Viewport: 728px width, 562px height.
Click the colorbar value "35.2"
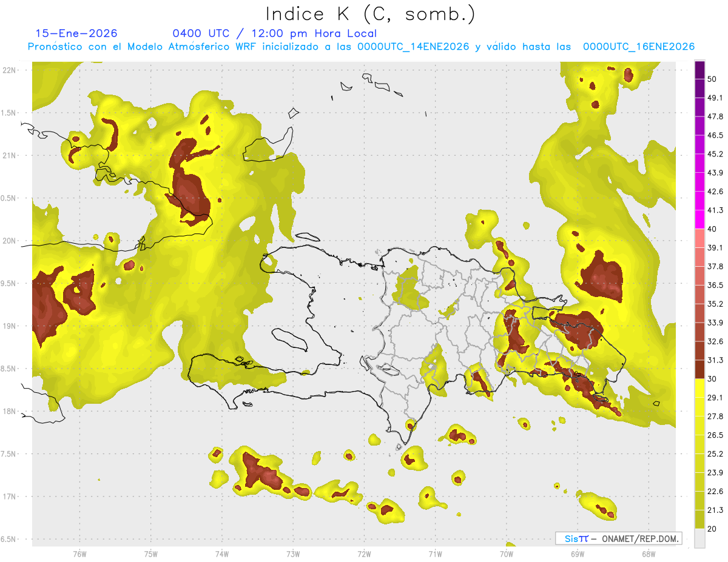tap(715, 304)
